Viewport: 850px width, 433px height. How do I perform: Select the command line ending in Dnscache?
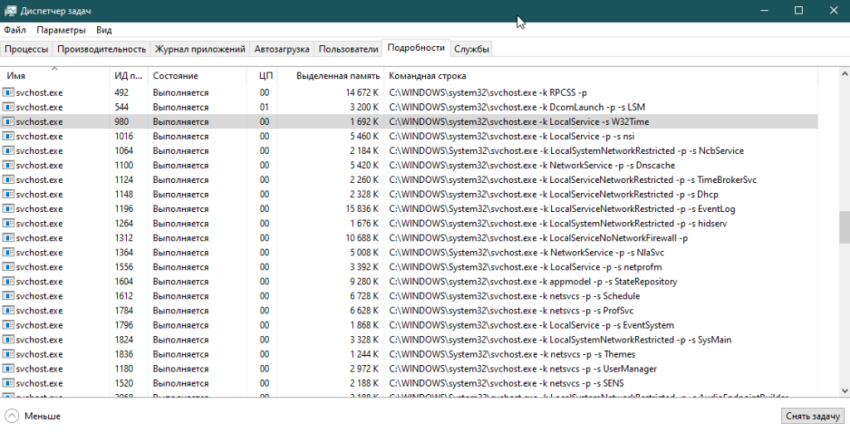click(x=532, y=165)
